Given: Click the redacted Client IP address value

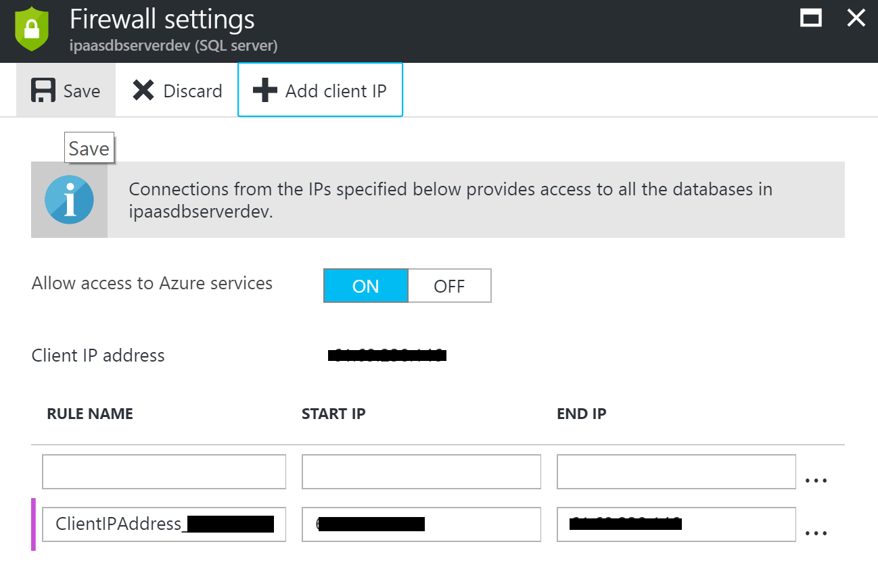Looking at the screenshot, I should (387, 354).
